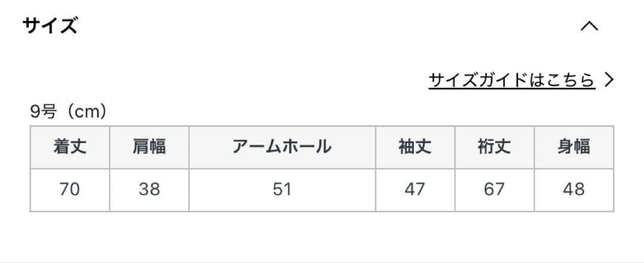644x263 pixels.
Task: Select the 袖丈 value cell showing 47
Action: (414, 190)
